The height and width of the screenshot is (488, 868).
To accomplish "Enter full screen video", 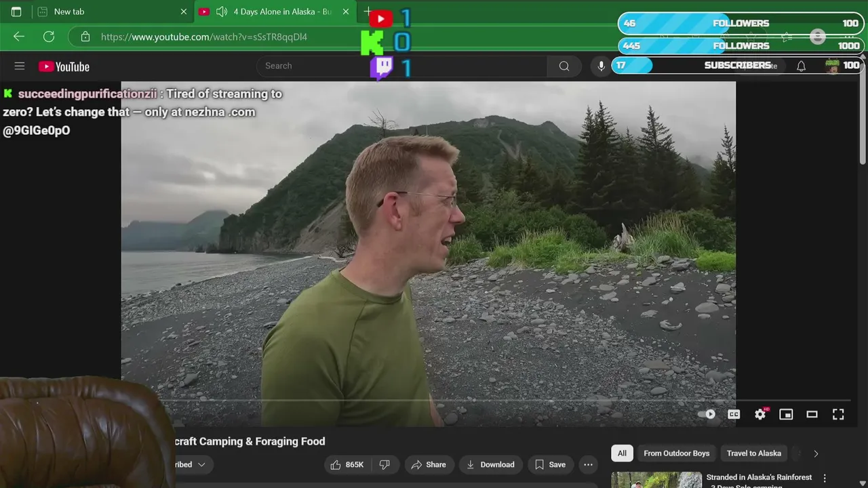I will tap(838, 414).
